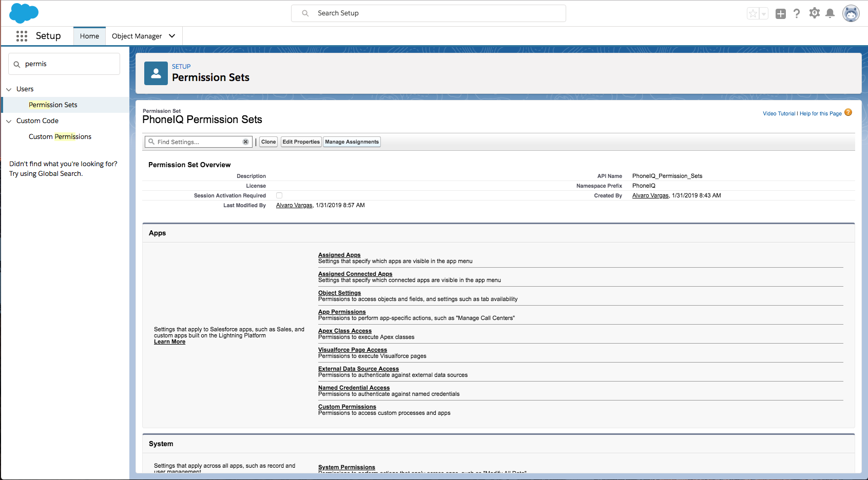Click the user avatar profile icon
868x480 pixels.
(851, 14)
